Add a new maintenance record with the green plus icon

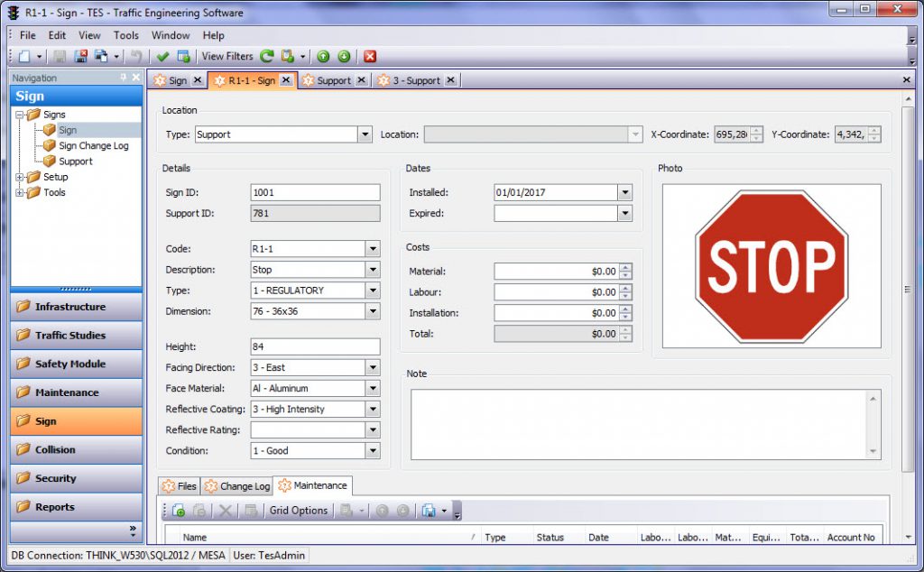(x=178, y=510)
